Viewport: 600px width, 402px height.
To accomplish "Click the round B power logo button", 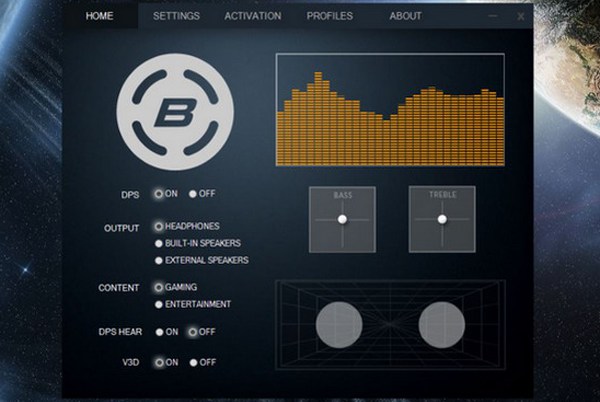I will (x=175, y=112).
